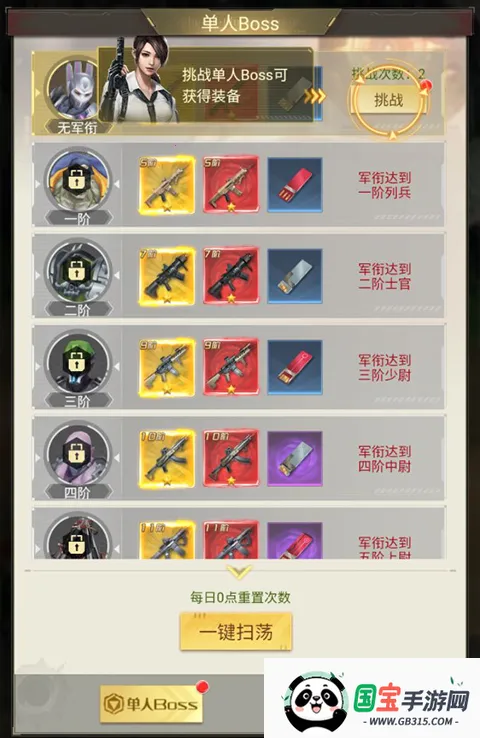Inspect the red 9阶 rifle reward
The image size is (480, 738).
pos(231,368)
